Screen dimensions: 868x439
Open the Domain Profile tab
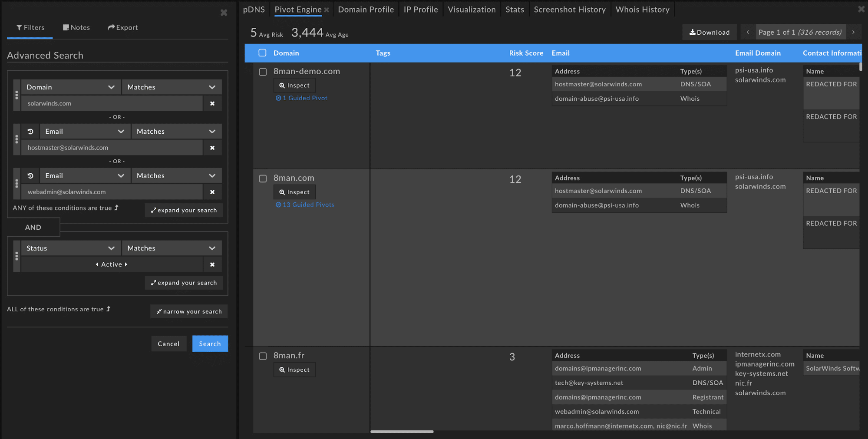(366, 10)
